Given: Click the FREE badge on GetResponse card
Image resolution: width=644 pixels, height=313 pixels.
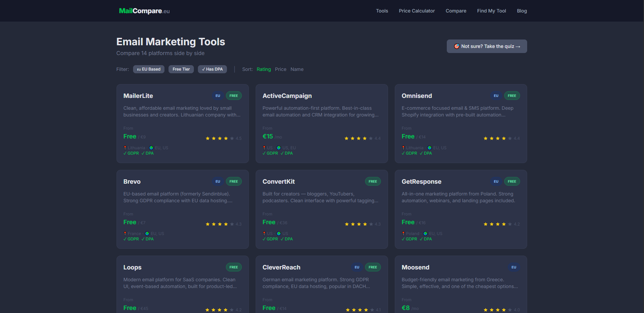Looking at the screenshot, I should (512, 182).
